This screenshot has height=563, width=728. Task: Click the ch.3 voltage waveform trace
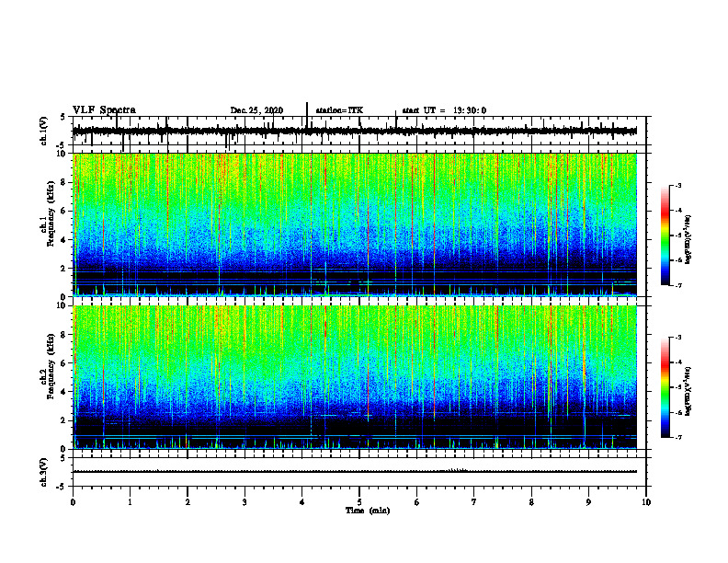pyautogui.click(x=354, y=472)
